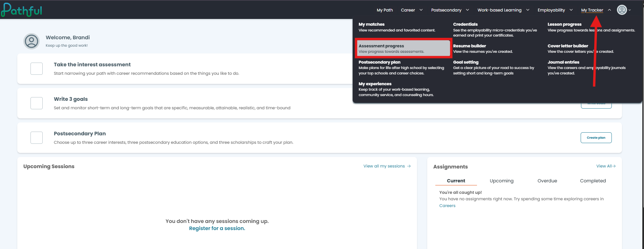Click the 'Write 3 goals' title
The height and width of the screenshot is (249, 644).
[x=71, y=99]
